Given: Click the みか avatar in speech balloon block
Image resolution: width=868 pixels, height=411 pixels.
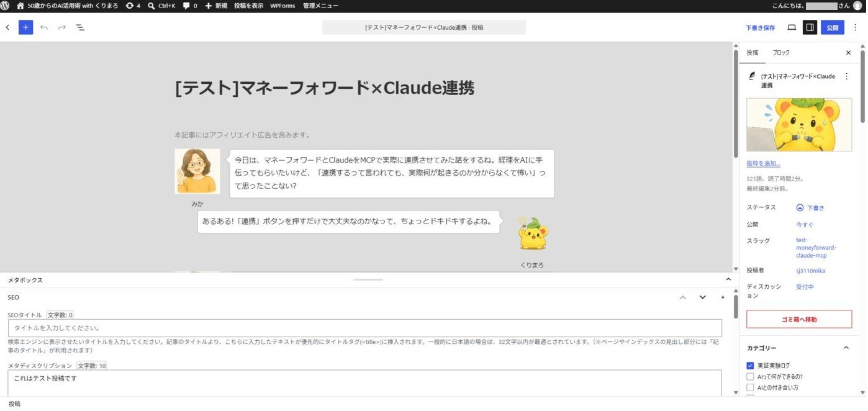Looking at the screenshot, I should [197, 171].
